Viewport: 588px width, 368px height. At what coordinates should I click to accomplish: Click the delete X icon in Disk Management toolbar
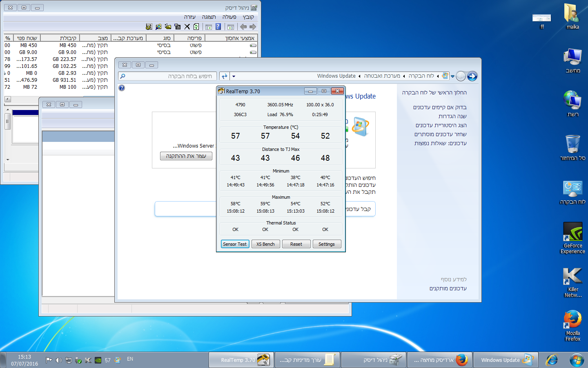tap(187, 27)
